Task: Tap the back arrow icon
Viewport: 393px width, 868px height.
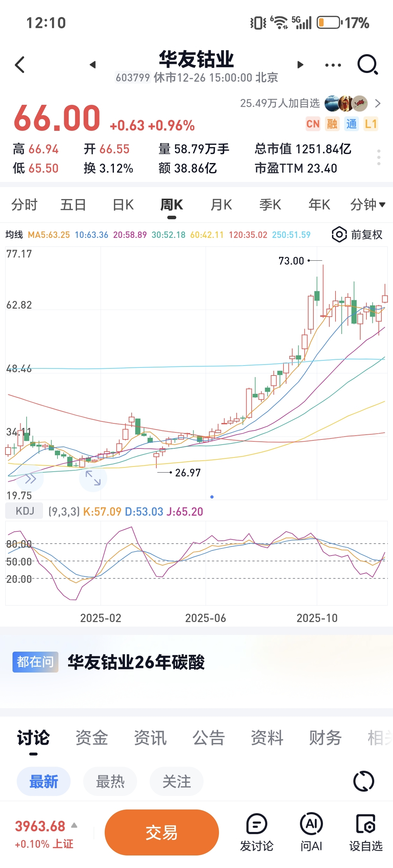Action: click(x=20, y=65)
